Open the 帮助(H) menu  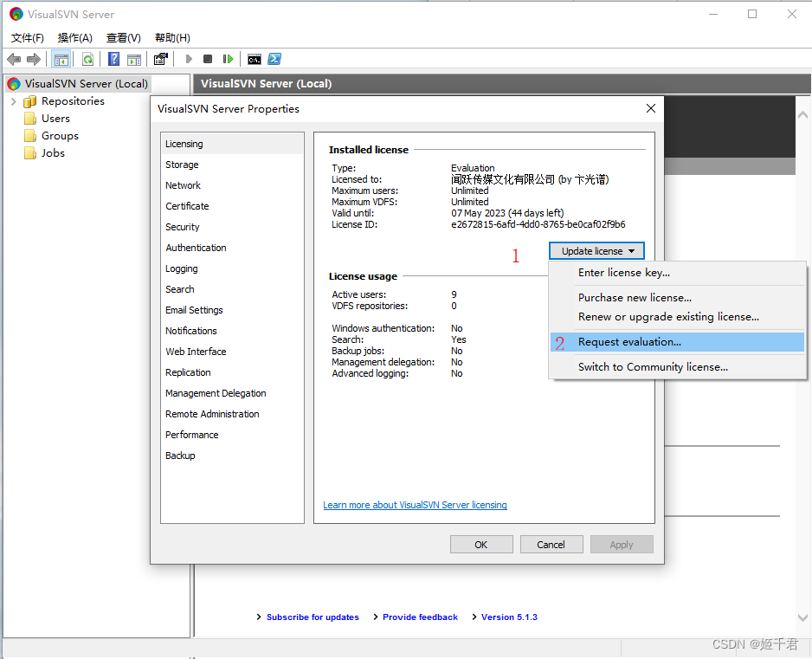(x=172, y=38)
